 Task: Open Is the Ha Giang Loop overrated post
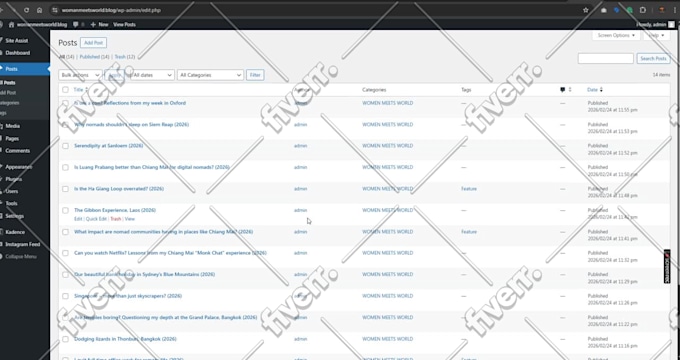tap(119, 189)
